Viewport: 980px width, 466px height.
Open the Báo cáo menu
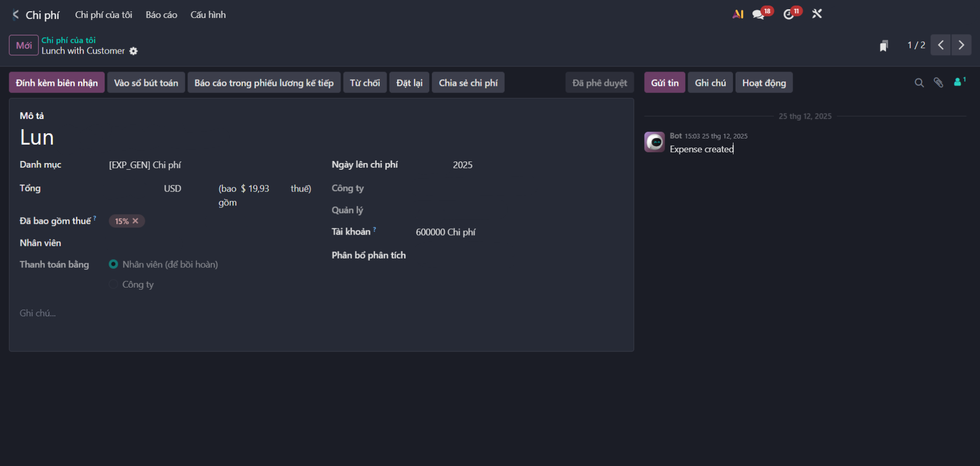tap(161, 15)
